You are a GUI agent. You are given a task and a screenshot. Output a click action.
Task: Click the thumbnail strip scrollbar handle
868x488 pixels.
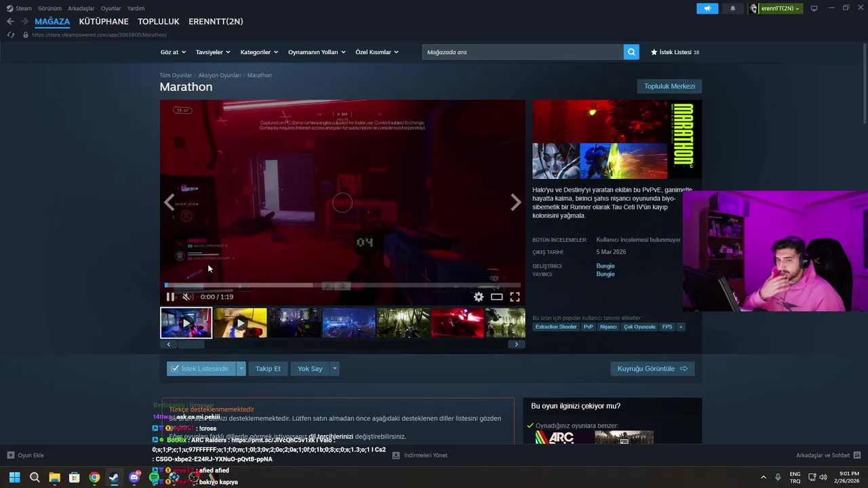click(191, 344)
